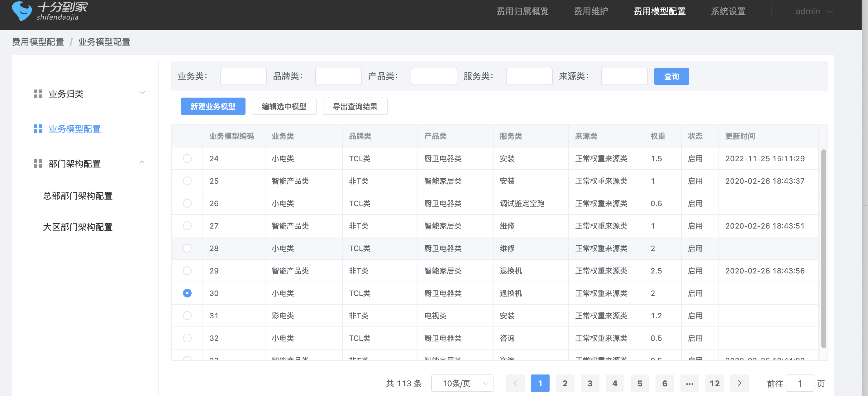Open 总部部门架构配置 sidebar item
This screenshot has height=396, width=868.
78,196
